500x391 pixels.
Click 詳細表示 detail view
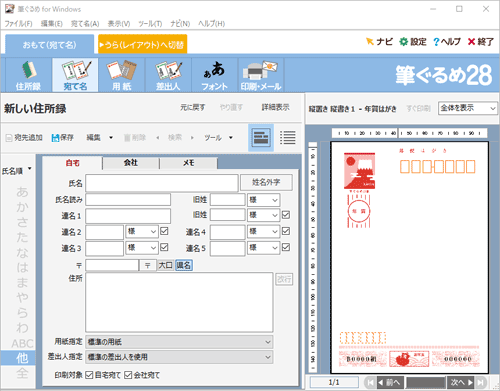(275, 107)
